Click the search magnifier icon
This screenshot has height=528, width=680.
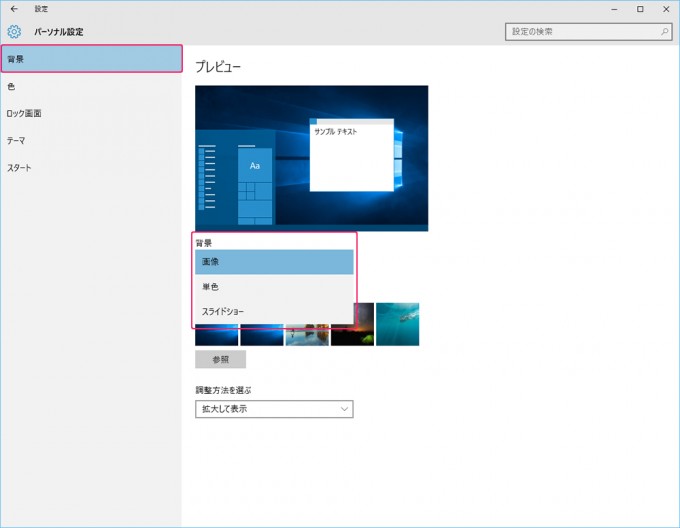click(664, 32)
